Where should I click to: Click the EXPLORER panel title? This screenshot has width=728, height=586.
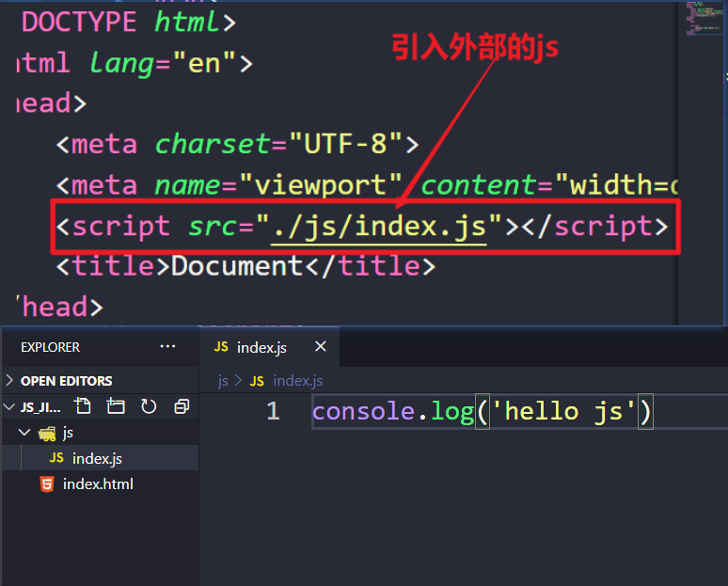click(x=50, y=347)
